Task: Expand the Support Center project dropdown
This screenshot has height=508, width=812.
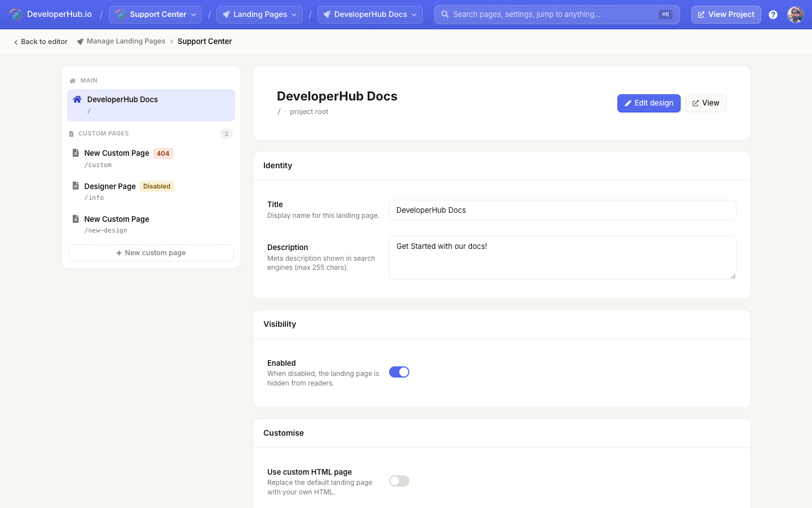Action: pos(155,15)
